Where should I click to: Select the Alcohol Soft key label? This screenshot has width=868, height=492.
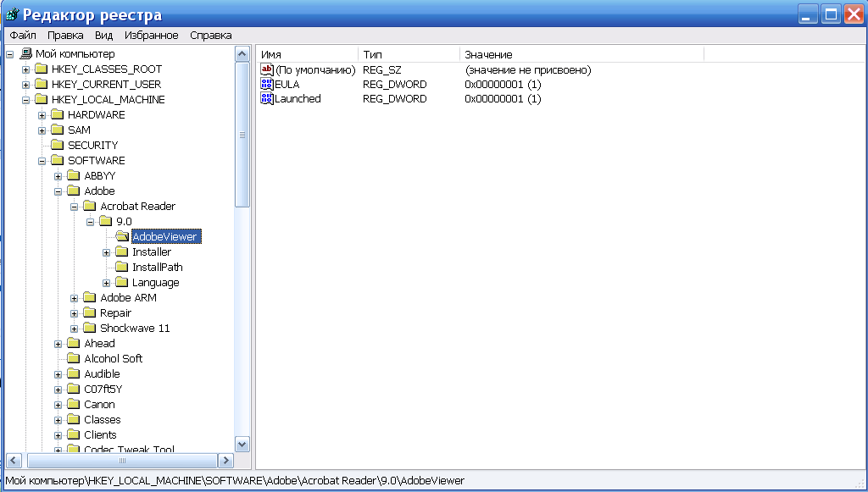tap(114, 359)
